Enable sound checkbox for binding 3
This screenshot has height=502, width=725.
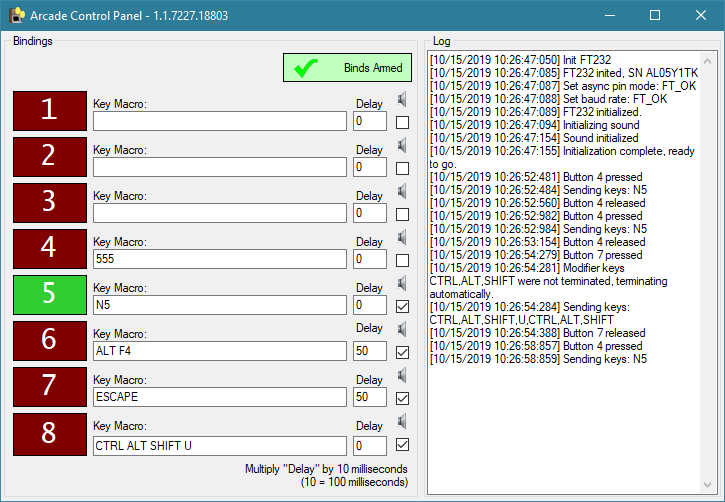[x=402, y=214]
